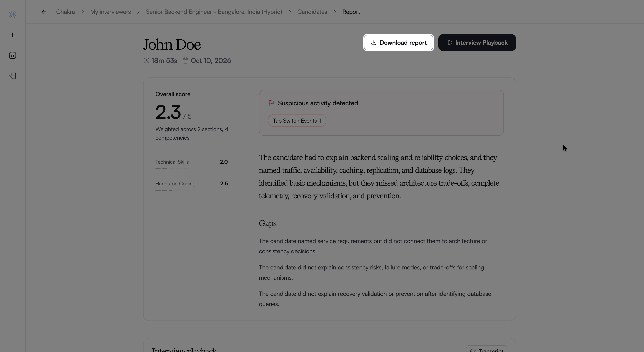Navigate to My interviewers breadcrumb

111,12
